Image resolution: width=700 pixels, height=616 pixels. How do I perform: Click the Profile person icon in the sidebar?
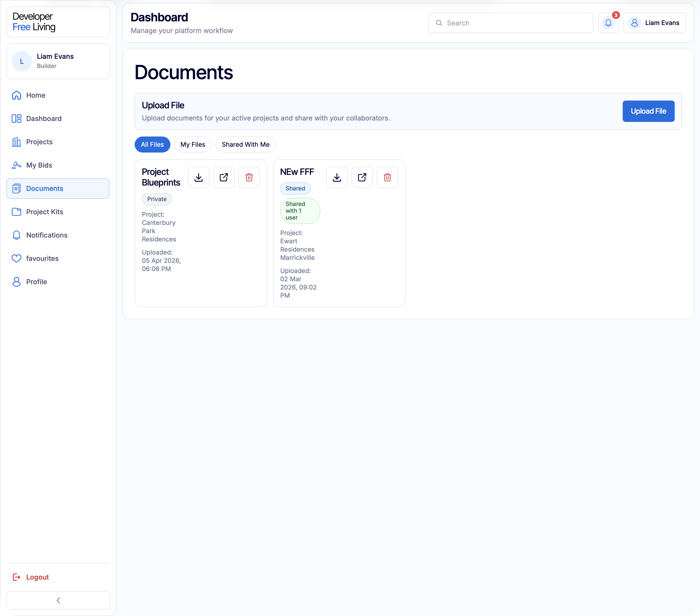click(17, 282)
